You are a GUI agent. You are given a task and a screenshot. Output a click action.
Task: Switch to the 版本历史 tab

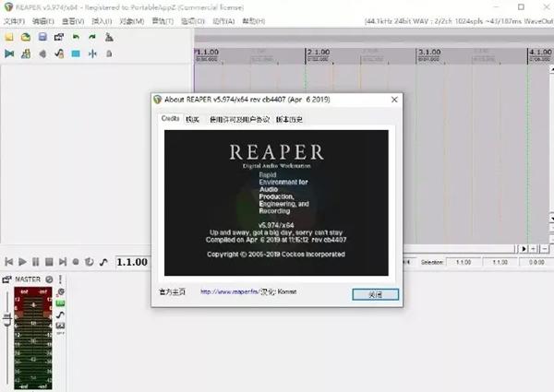tap(289, 120)
